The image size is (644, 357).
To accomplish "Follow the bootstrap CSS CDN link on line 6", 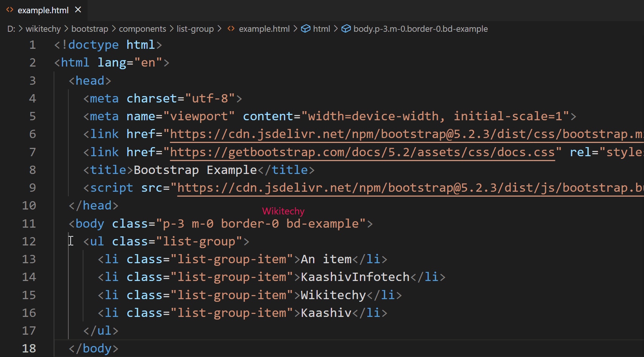I will coord(378,134).
